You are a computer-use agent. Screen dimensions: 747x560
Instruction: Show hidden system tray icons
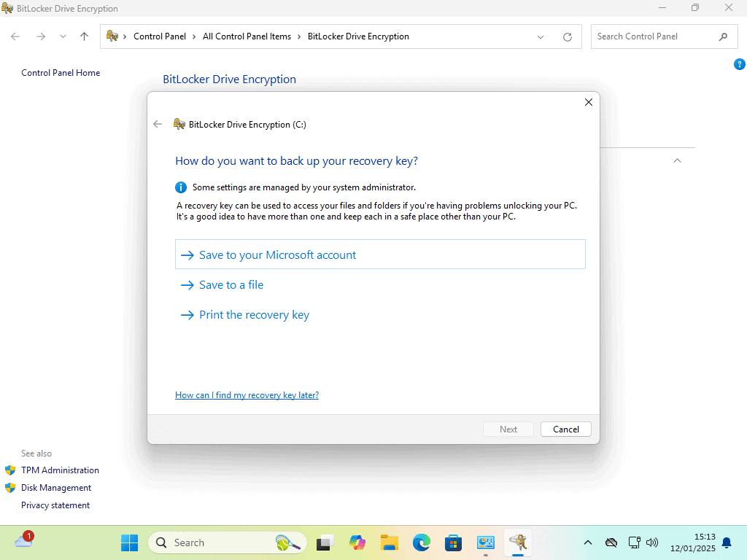pyautogui.click(x=588, y=542)
